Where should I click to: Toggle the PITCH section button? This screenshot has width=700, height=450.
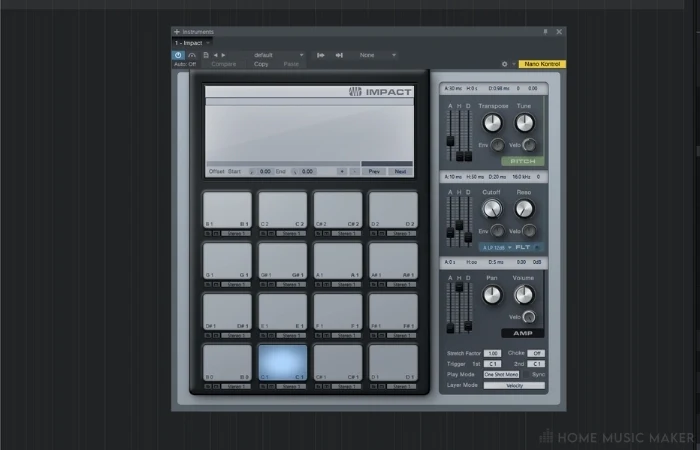point(522,161)
